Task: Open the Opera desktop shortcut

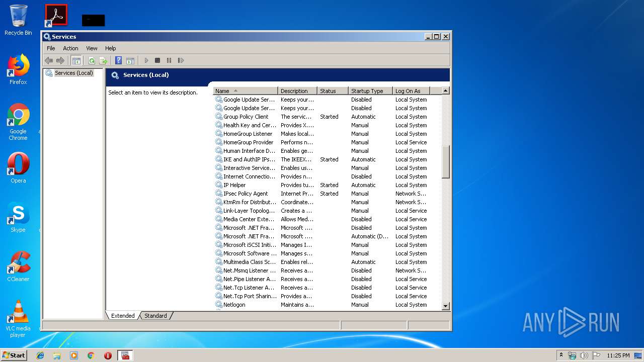Action: pyautogui.click(x=18, y=168)
